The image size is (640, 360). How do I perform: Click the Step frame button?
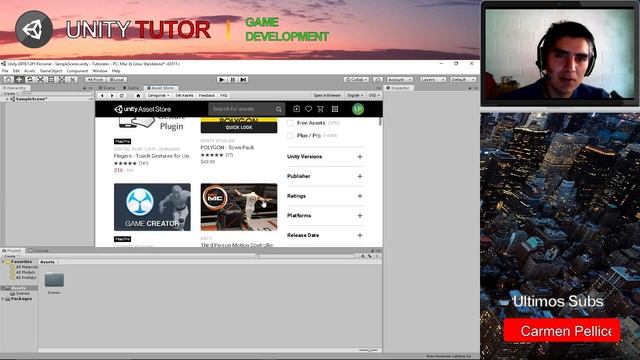243,80
